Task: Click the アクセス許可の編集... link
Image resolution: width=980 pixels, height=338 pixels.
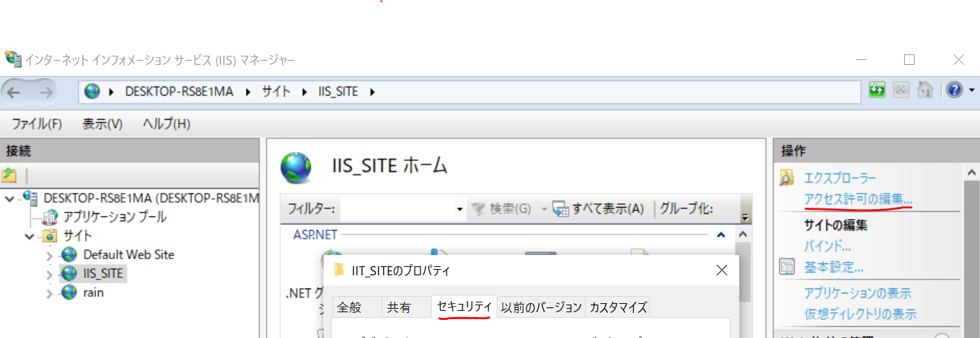Action: (858, 199)
